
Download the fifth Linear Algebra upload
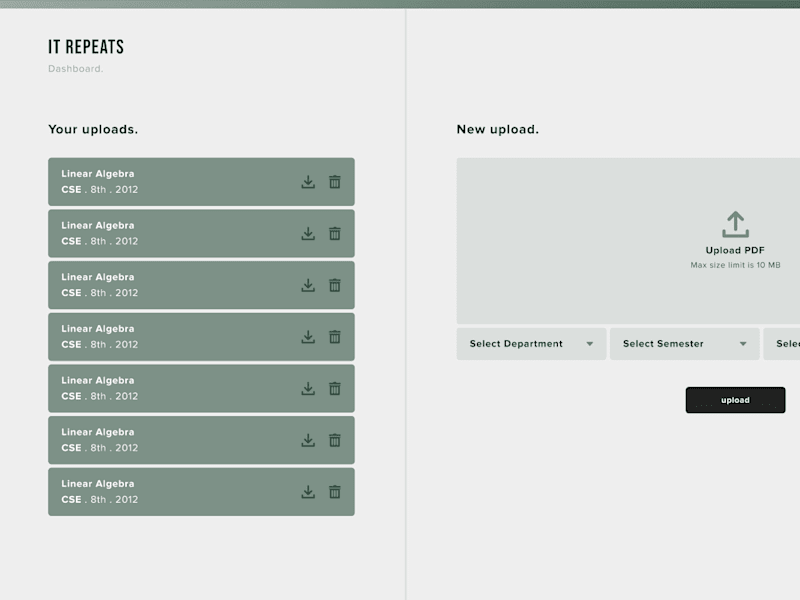pyautogui.click(x=308, y=388)
